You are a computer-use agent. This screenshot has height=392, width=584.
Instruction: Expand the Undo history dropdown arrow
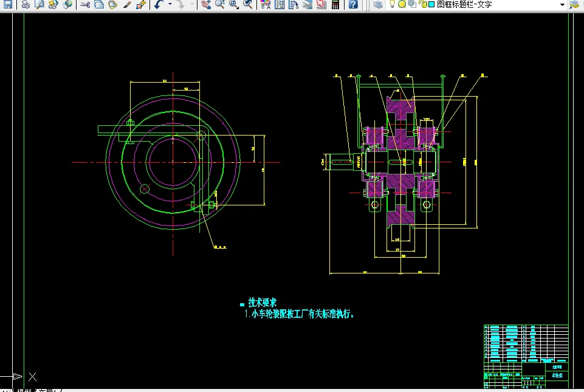pos(170,4)
